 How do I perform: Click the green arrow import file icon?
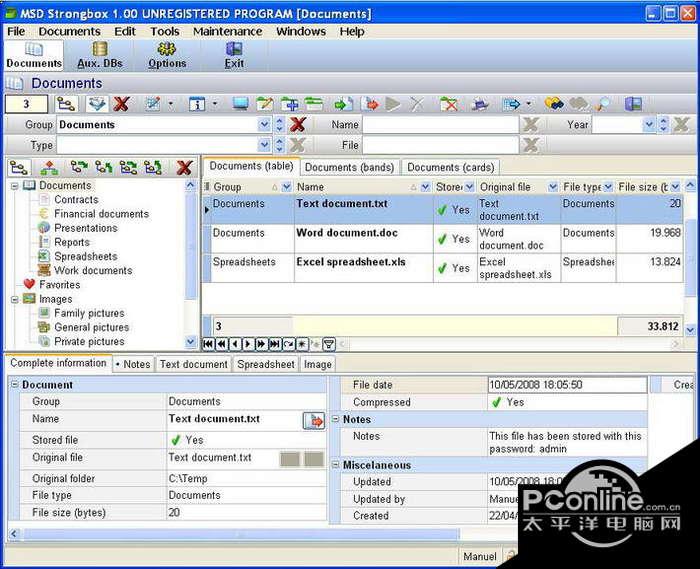[343, 104]
